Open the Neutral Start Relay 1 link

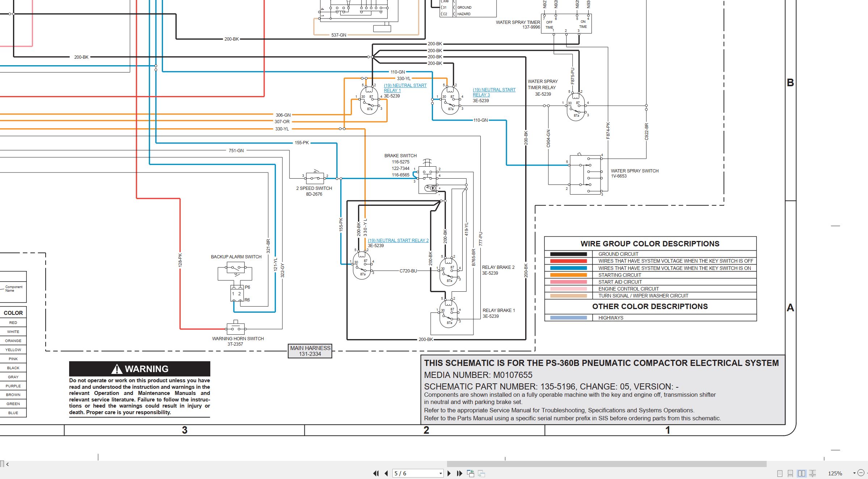[405, 88]
